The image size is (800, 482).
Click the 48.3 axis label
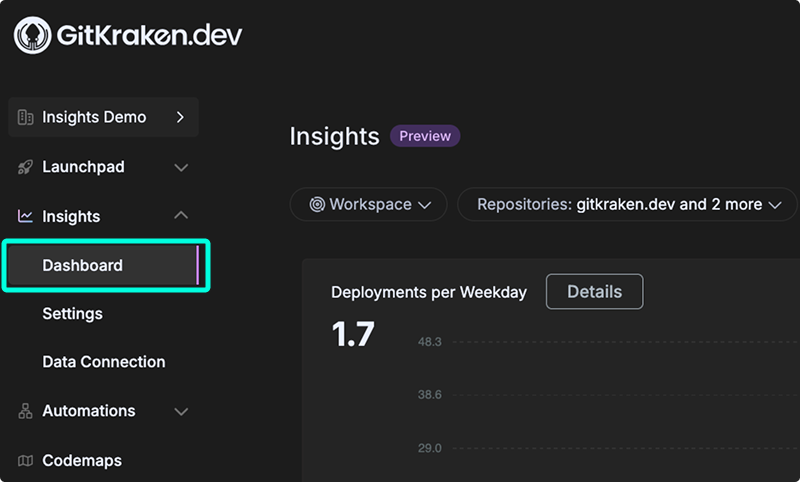(x=430, y=342)
